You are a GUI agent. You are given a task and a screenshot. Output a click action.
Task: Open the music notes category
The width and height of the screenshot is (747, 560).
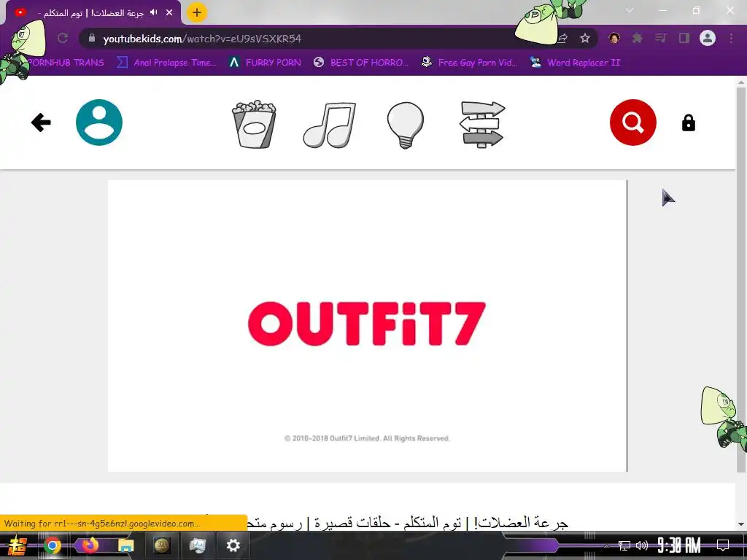[330, 125]
